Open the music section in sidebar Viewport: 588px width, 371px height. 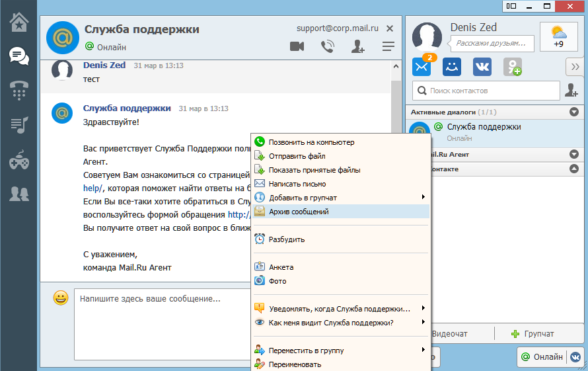[18, 124]
